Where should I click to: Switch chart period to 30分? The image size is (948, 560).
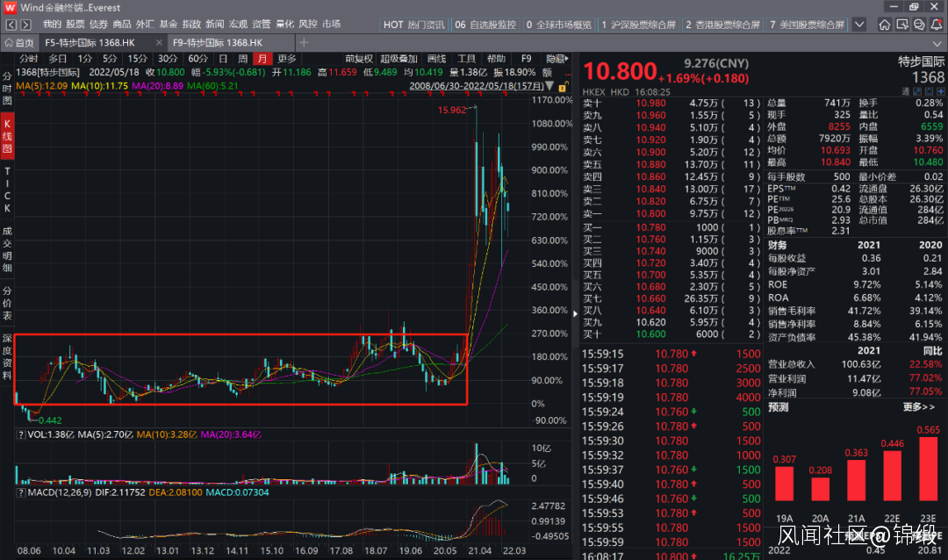(x=168, y=59)
